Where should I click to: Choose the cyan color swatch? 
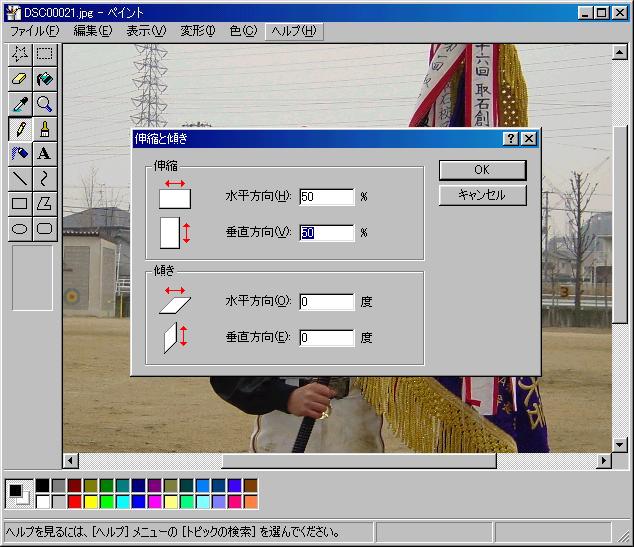pyautogui.click(x=123, y=502)
